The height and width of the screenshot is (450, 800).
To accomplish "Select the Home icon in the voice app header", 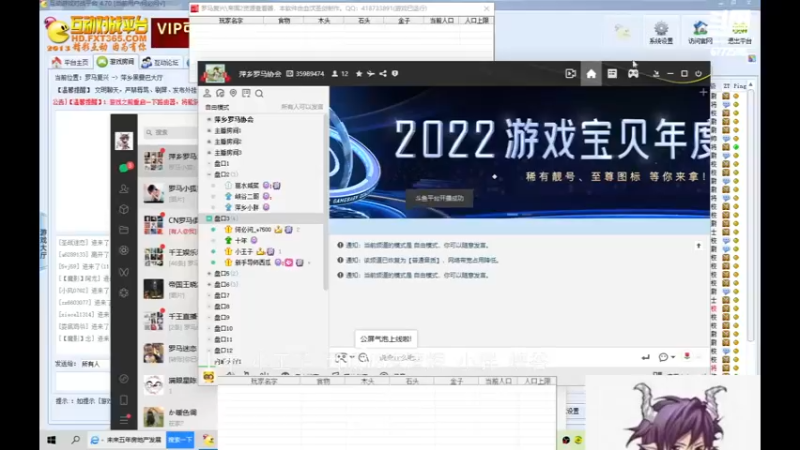I will (591, 73).
